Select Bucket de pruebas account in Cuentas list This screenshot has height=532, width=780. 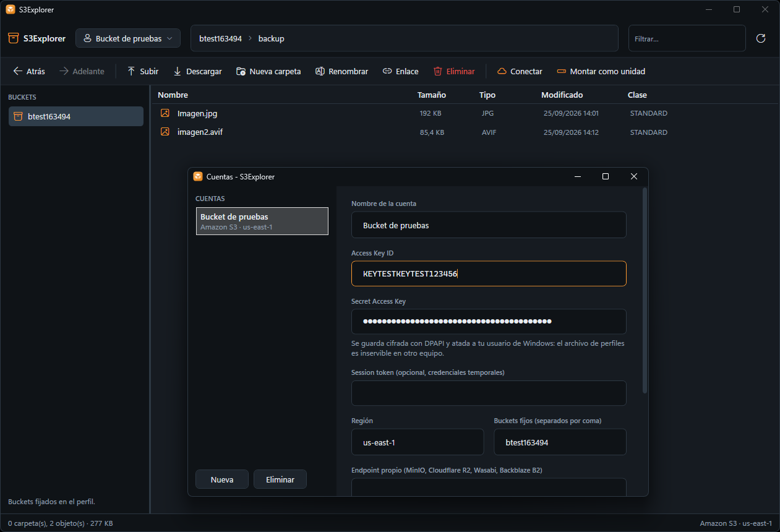(262, 221)
